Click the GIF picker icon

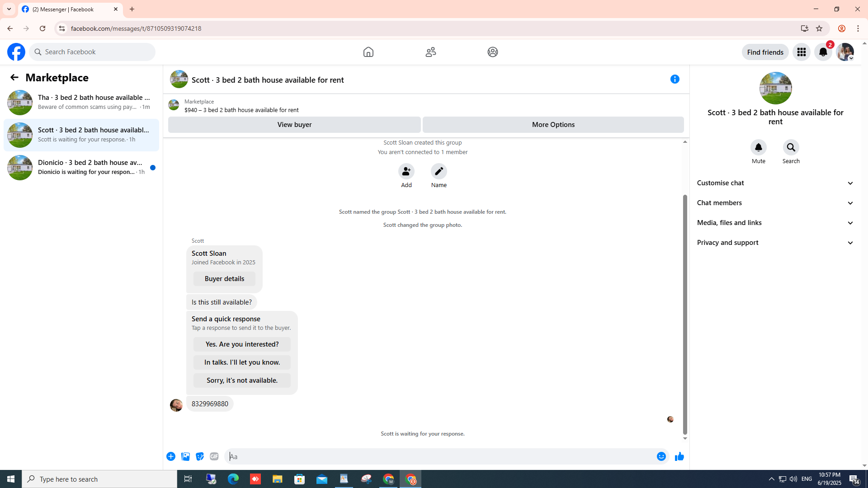pyautogui.click(x=214, y=457)
